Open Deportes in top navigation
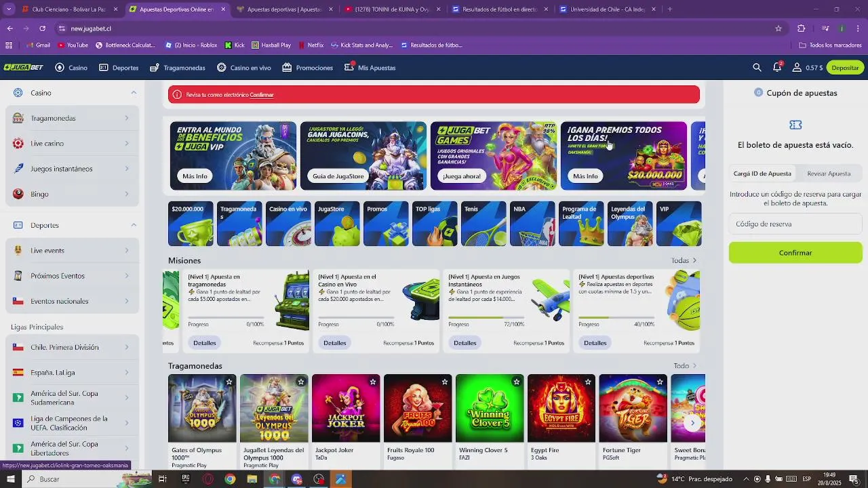The width and height of the screenshot is (868, 488). click(119, 68)
